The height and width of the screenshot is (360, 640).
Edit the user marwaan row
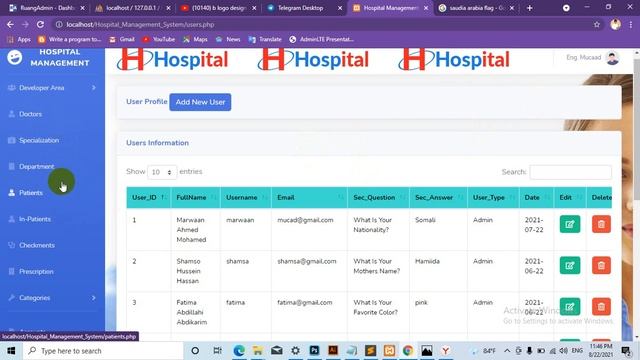pos(570,224)
